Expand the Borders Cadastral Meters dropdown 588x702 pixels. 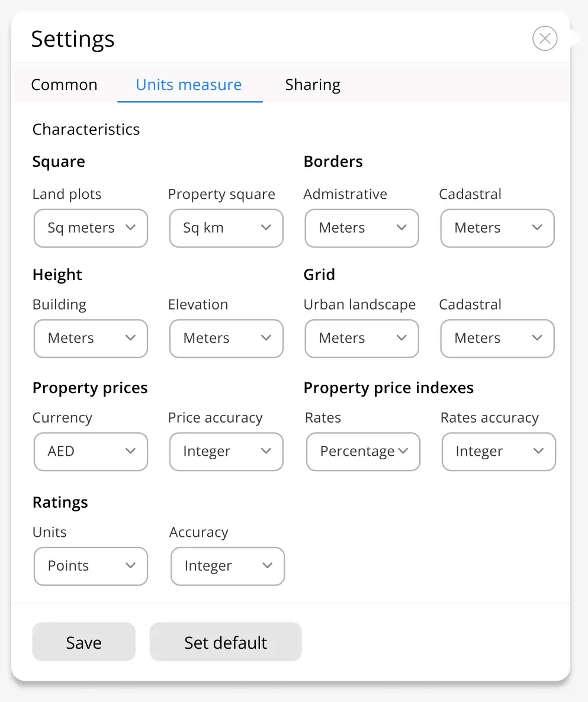point(497,228)
